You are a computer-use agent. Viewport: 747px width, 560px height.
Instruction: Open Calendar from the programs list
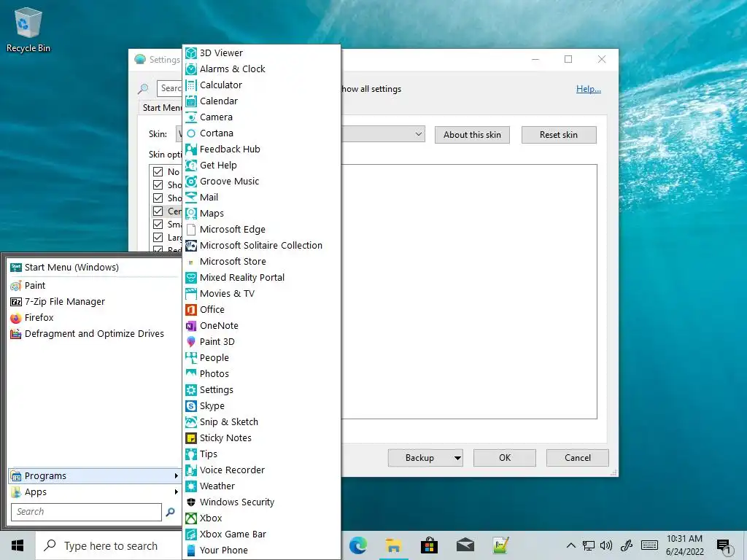click(262, 101)
